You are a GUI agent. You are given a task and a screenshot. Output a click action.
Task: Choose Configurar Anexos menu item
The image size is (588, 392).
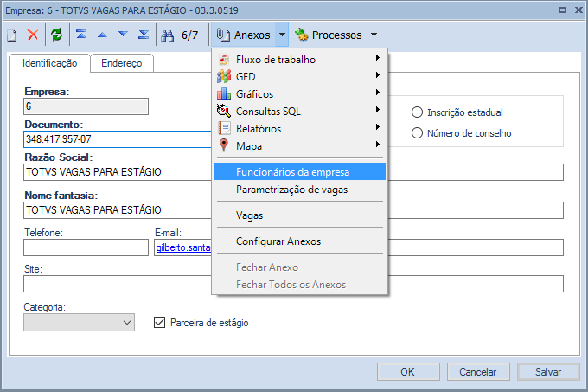(300, 241)
